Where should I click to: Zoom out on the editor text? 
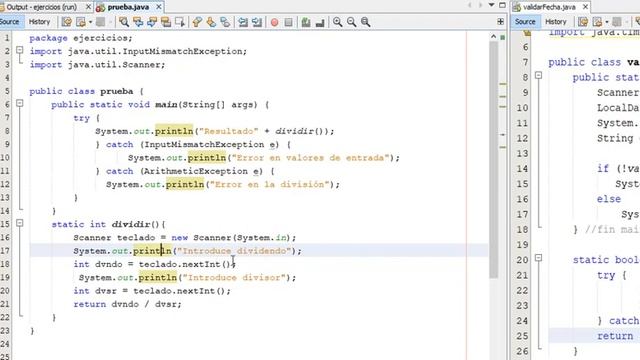(351, 22)
